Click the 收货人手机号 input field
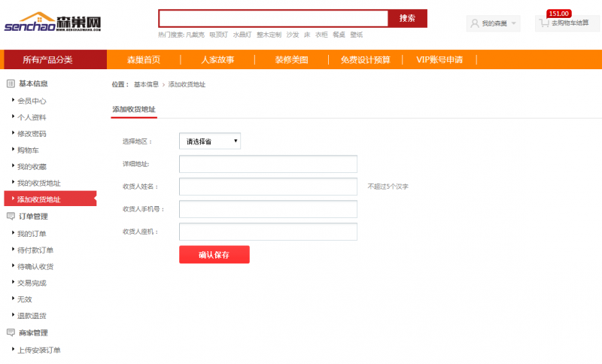602x364 pixels. (268, 209)
